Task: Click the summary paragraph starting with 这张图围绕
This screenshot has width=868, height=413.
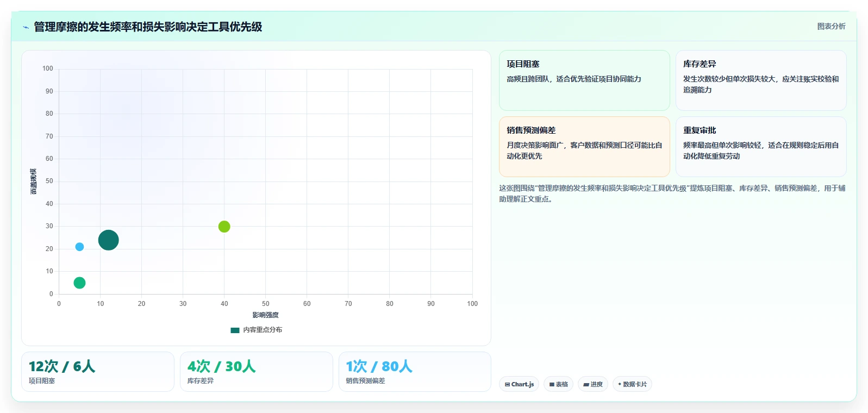Action: point(672,193)
